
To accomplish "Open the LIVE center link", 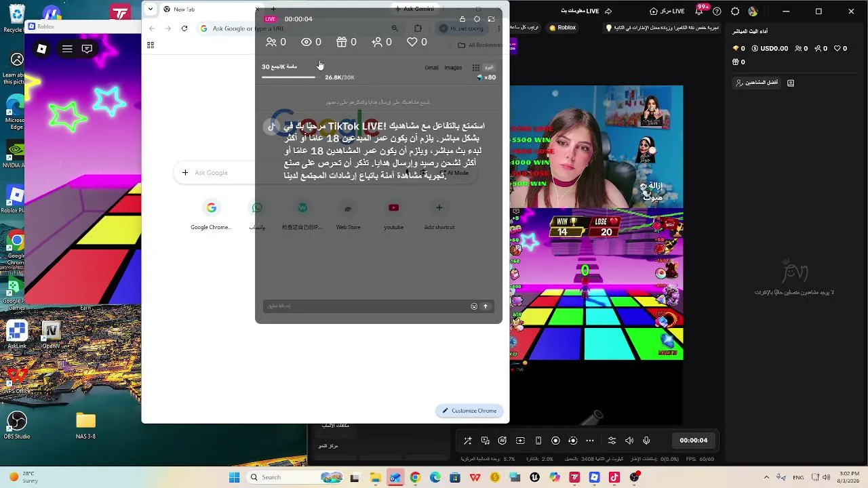I will tap(667, 11).
